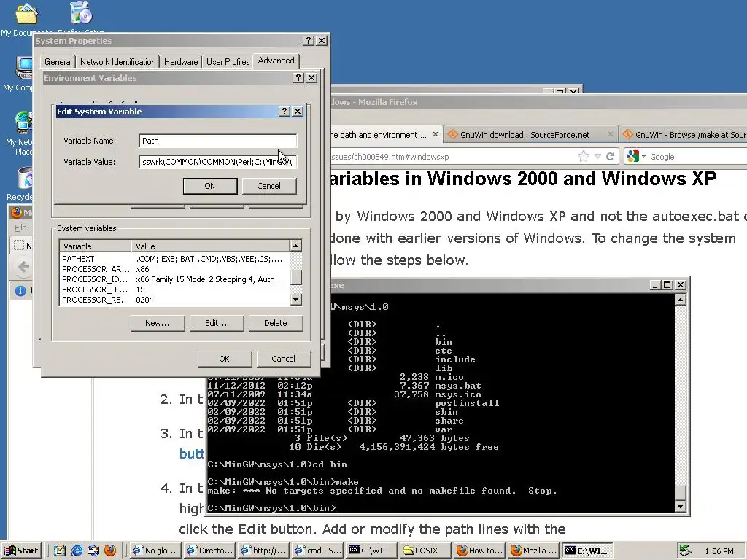Click the 1:56 PM taskbar clock

[719, 551]
